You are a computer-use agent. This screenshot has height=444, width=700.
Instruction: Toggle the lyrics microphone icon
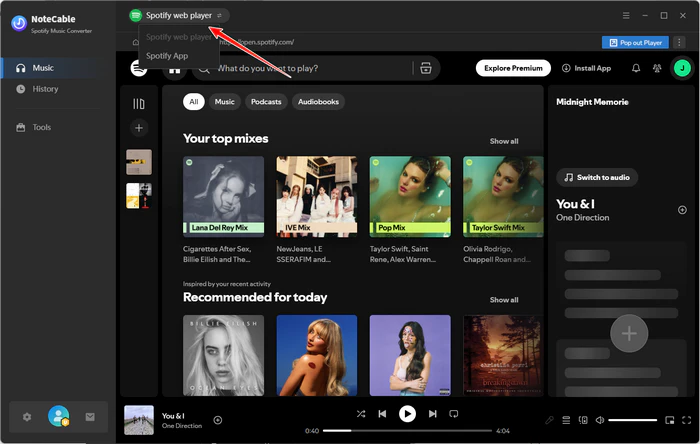[x=549, y=420]
